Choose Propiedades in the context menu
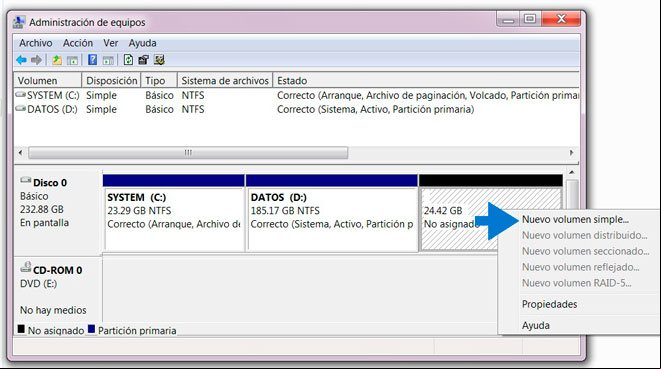The image size is (661, 369). click(x=549, y=304)
